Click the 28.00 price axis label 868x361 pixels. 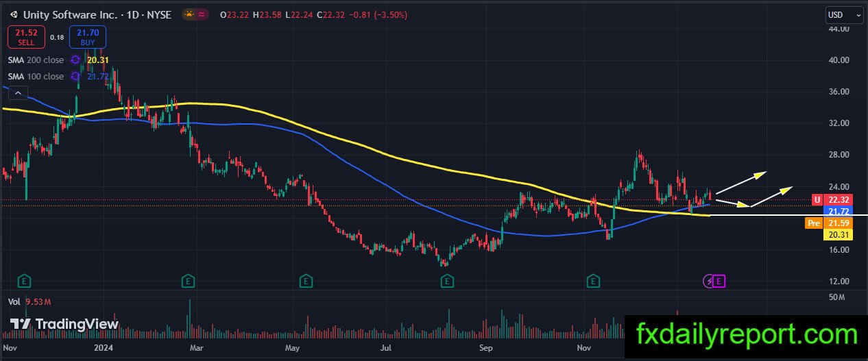click(x=839, y=155)
